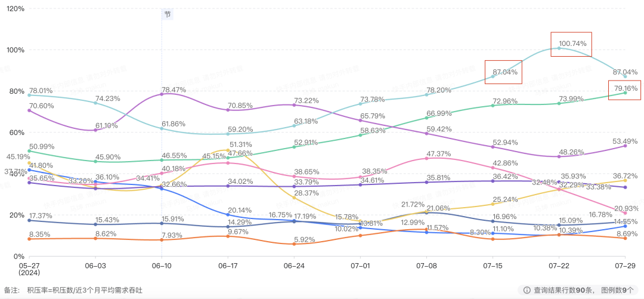This screenshot has width=644, height=299.
Task: Select the 51.31% yellow peak point
Action: pos(228,150)
